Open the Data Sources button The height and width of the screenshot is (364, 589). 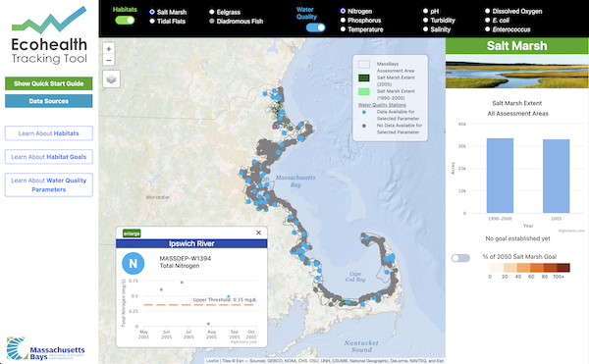pos(49,101)
